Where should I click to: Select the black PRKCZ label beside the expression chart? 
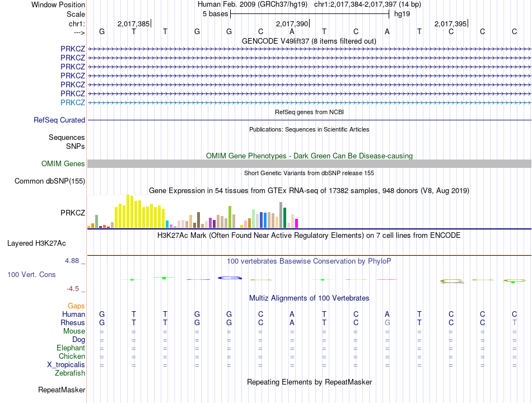(x=73, y=213)
